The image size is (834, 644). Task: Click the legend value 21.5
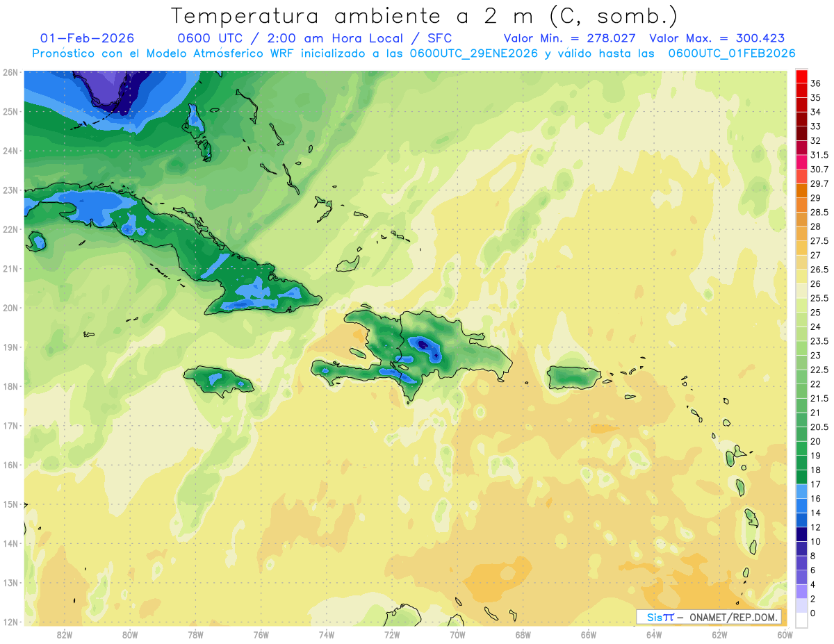pos(819,398)
